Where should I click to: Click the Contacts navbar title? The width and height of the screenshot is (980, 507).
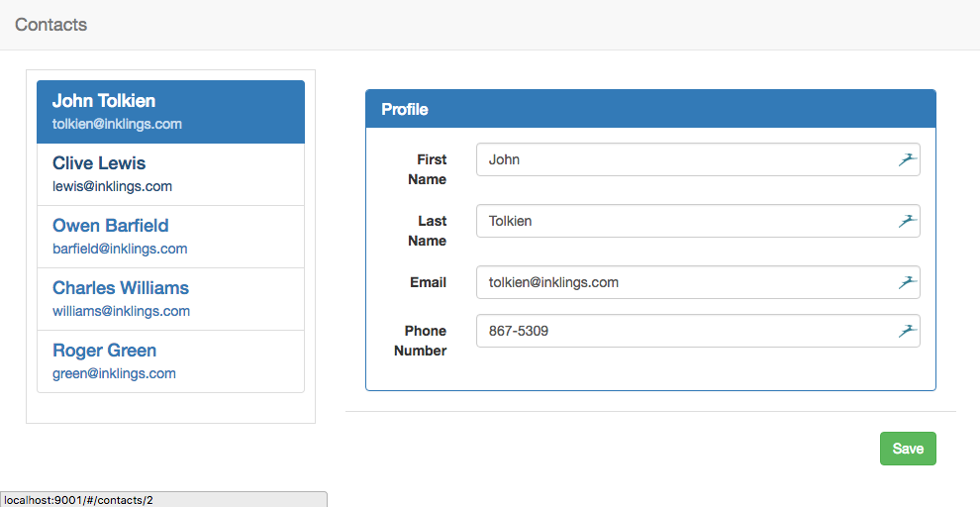click(50, 25)
